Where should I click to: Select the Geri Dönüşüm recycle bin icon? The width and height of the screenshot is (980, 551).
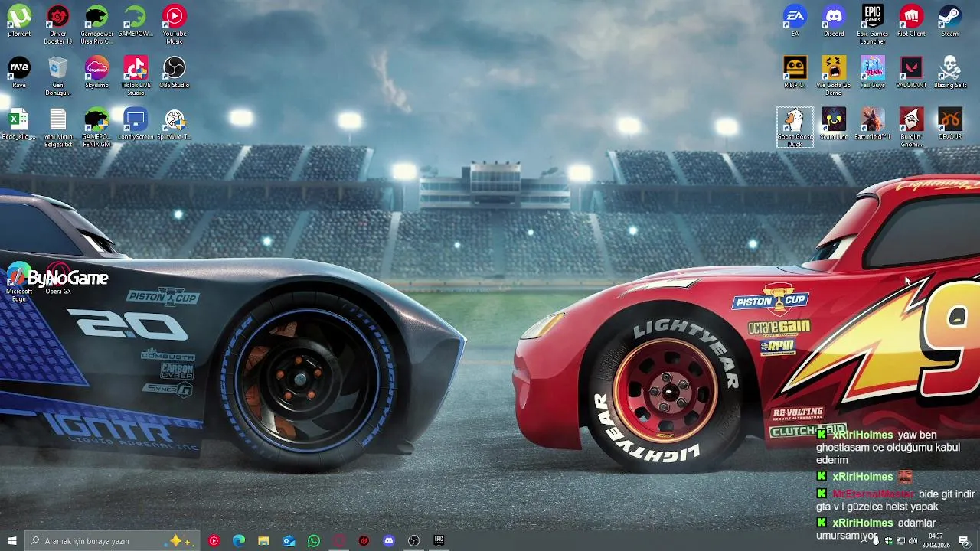coord(58,76)
